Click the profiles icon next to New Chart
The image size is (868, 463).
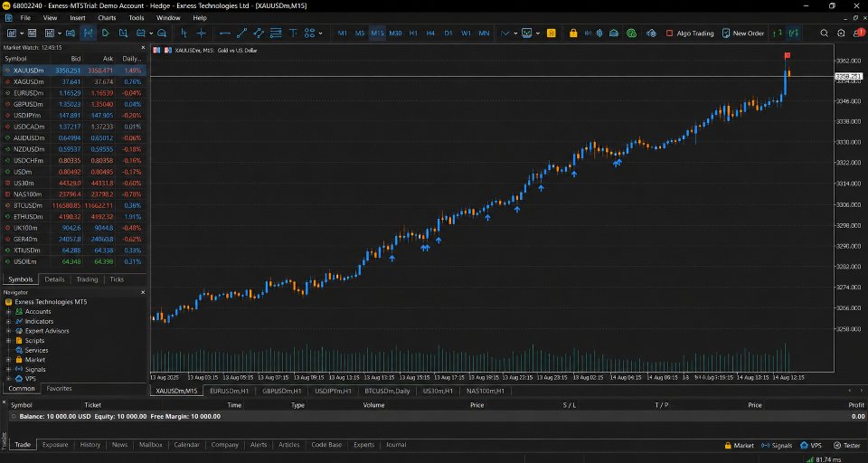point(33,33)
